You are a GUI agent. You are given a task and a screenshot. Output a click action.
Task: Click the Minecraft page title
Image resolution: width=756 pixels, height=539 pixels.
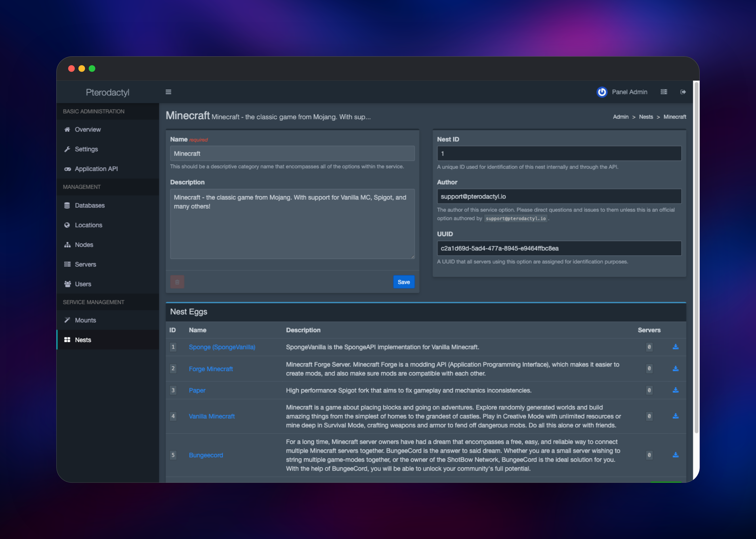click(187, 115)
